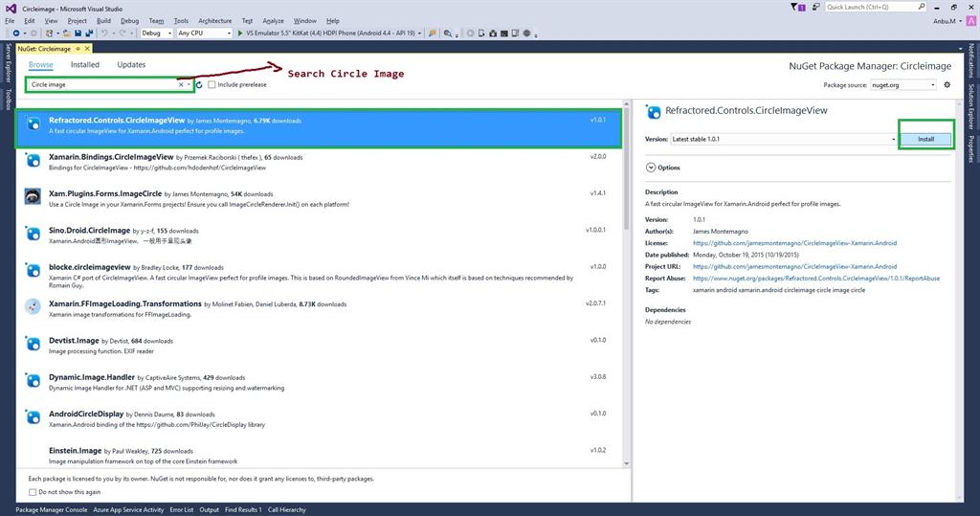
Task: Click the Find in Files toolbar icon
Action: 448,34
